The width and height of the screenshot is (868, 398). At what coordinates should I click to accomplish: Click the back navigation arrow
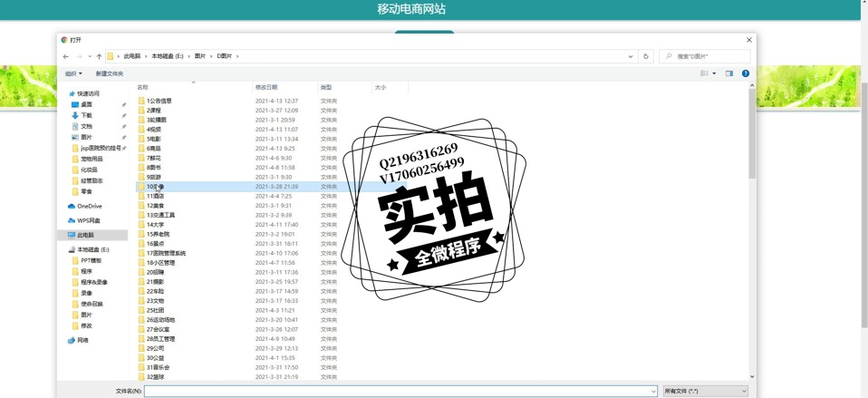point(65,56)
